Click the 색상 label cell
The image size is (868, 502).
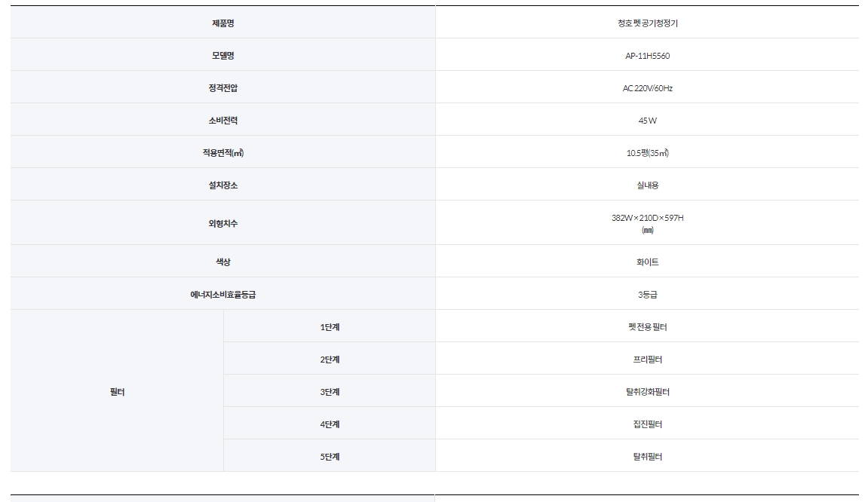pos(222,262)
